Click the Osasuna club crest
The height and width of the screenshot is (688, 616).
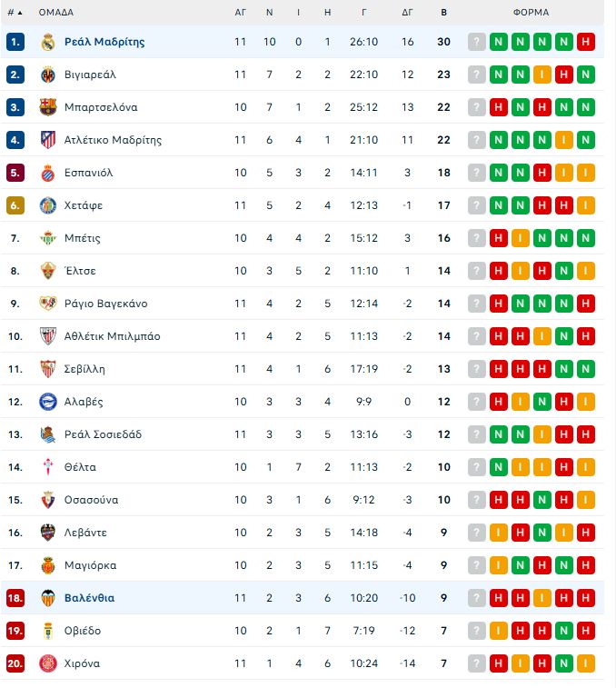48,500
